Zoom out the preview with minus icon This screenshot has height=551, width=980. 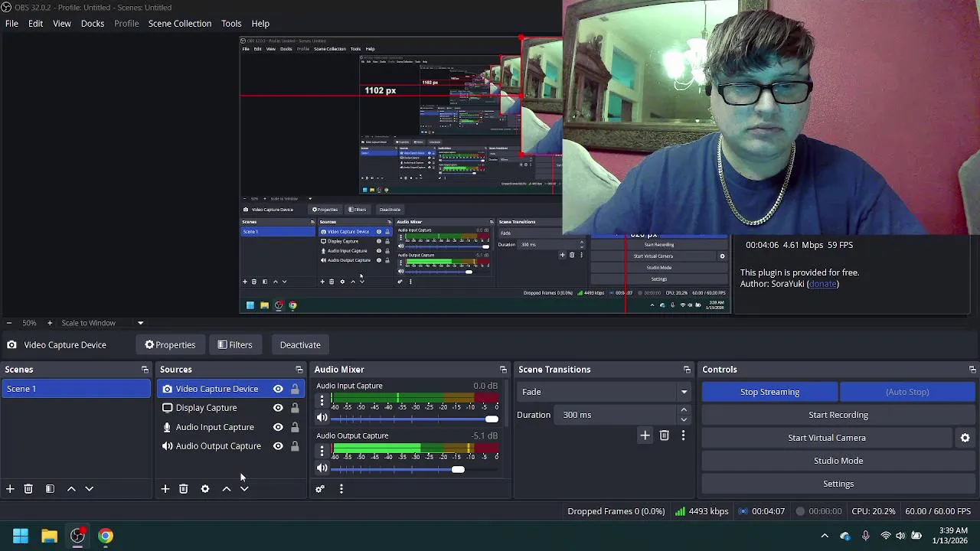click(x=8, y=323)
